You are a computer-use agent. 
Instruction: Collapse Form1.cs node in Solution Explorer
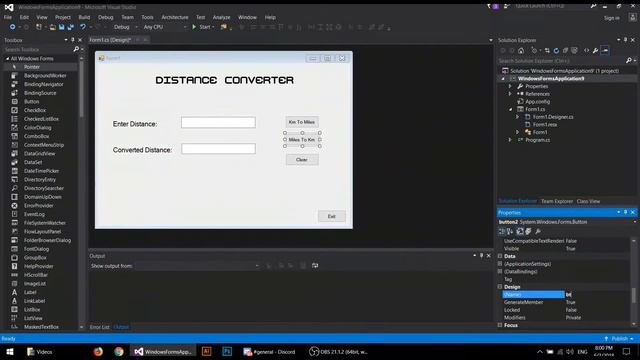click(510, 109)
